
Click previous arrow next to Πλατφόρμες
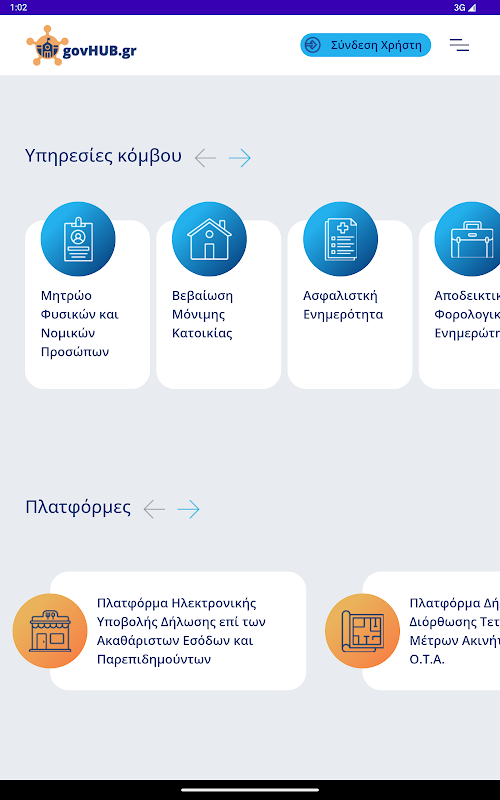click(x=154, y=509)
